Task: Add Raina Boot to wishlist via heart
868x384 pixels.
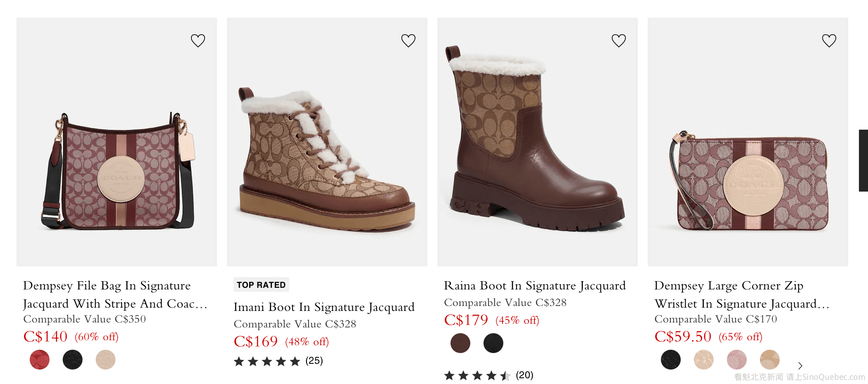Action: 619,40
